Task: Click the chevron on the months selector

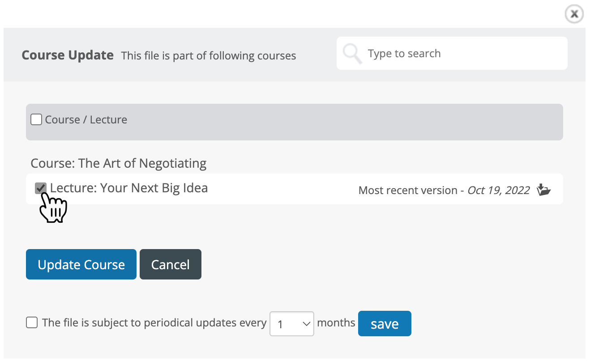Action: pos(306,323)
